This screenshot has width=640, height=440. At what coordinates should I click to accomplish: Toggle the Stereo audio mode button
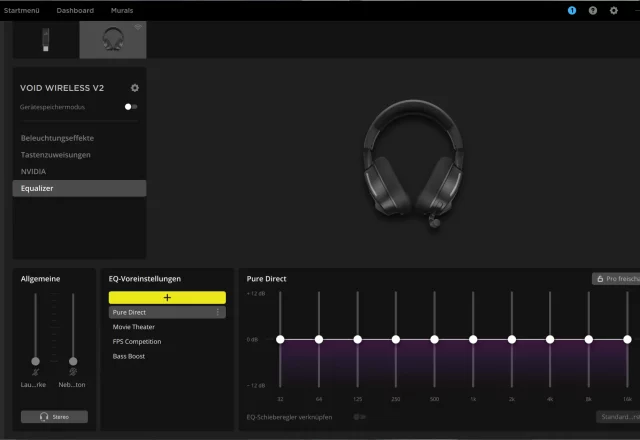54,417
